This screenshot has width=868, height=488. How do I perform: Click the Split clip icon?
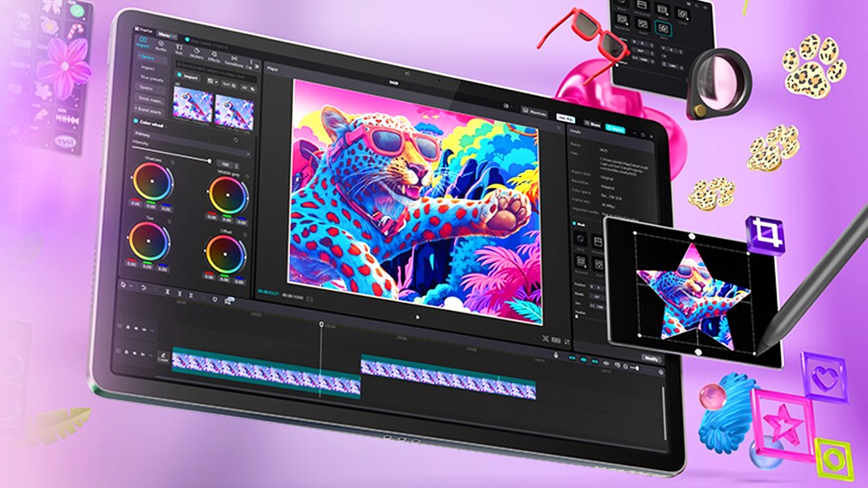(x=166, y=291)
